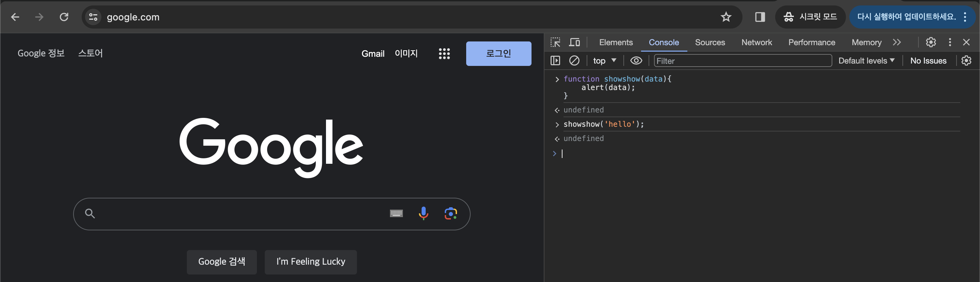
Task: Open the Sources tab
Action: (709, 42)
